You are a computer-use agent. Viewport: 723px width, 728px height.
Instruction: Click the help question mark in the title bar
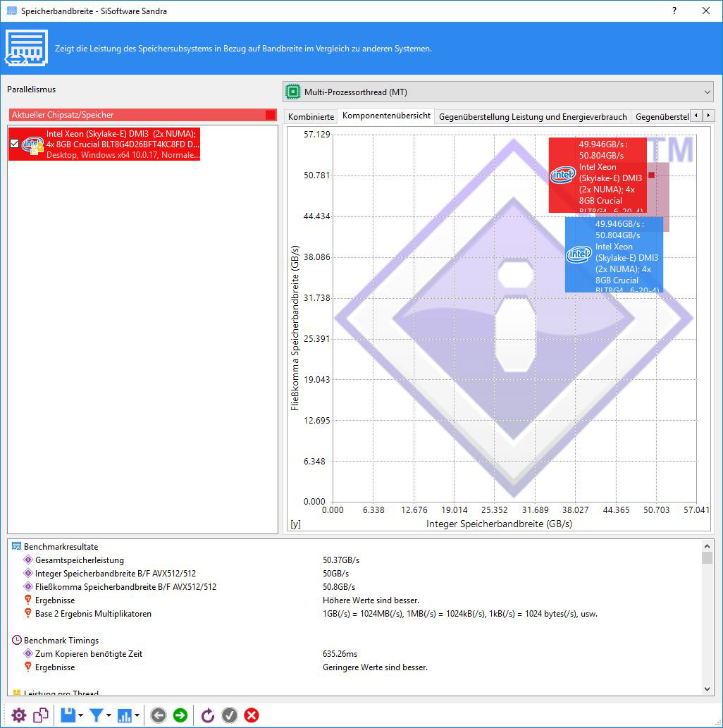coord(674,11)
